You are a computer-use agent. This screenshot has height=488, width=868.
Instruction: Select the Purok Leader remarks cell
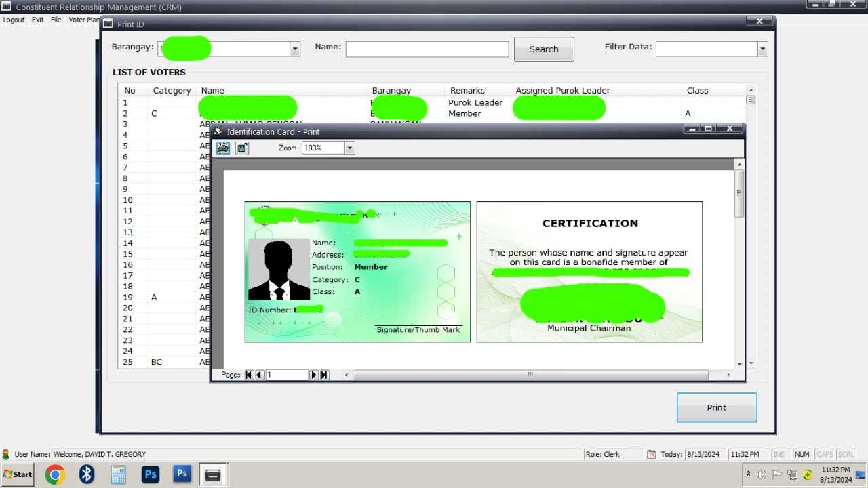tap(475, 102)
